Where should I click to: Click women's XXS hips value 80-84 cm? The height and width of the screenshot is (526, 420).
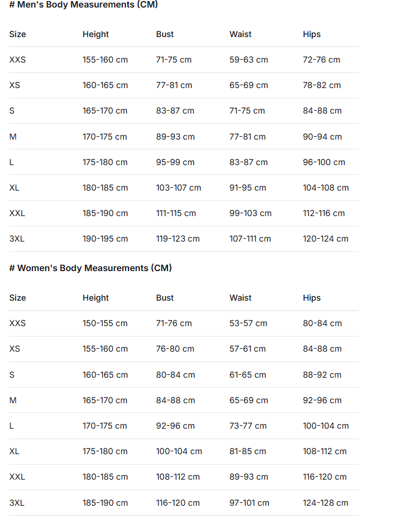(322, 323)
